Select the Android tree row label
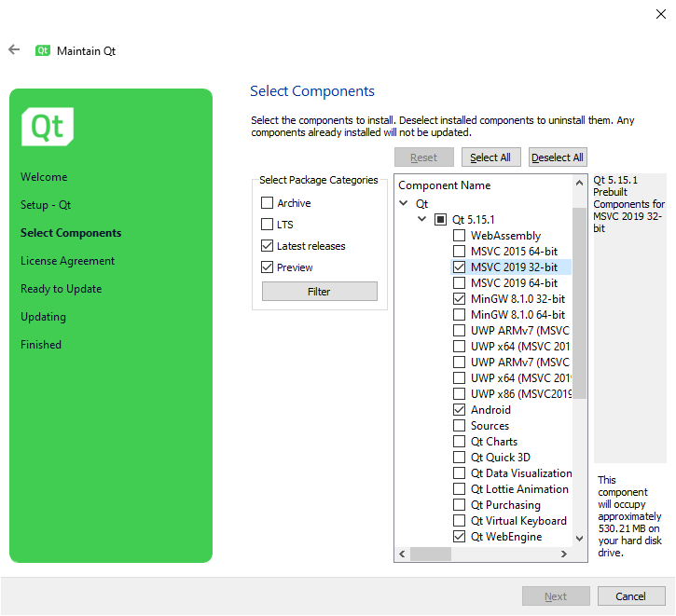 pos(490,410)
